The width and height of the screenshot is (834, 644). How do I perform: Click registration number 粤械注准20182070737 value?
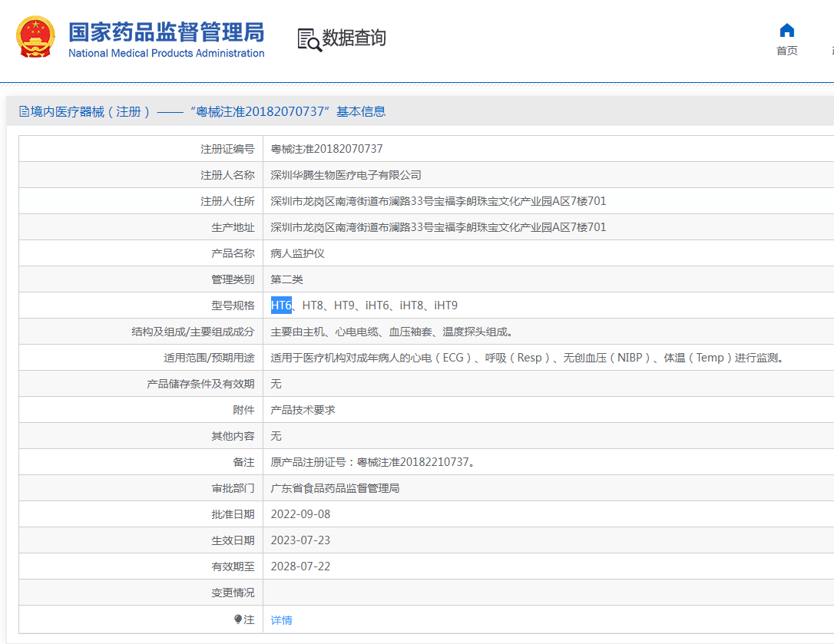[326, 149]
